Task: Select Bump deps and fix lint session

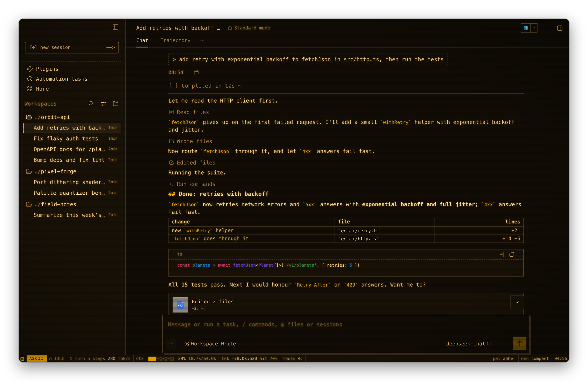Action: click(x=72, y=160)
